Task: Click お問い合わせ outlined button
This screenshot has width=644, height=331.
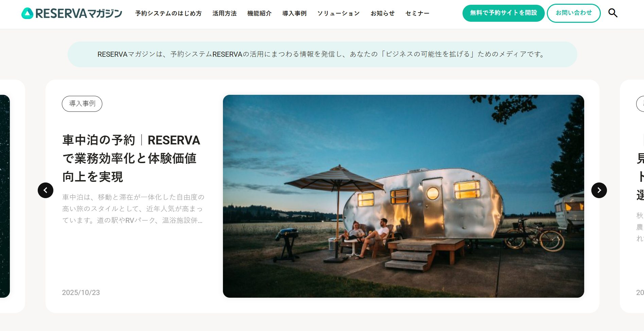Action: click(x=574, y=13)
